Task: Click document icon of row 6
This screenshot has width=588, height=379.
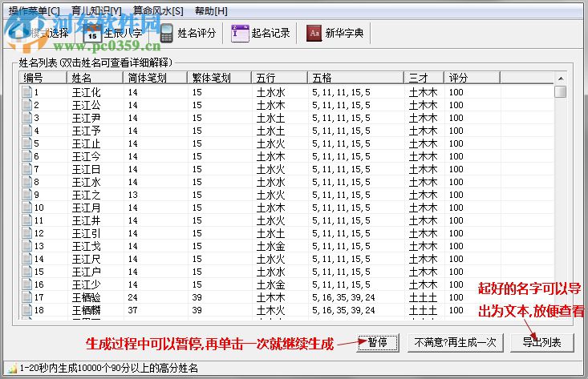Action: point(26,155)
